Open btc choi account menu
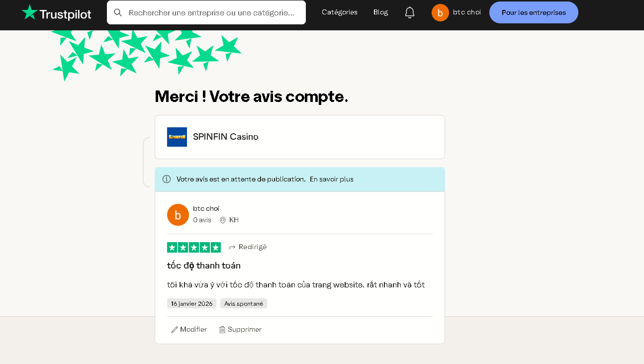The height and width of the screenshot is (364, 644). (x=467, y=12)
